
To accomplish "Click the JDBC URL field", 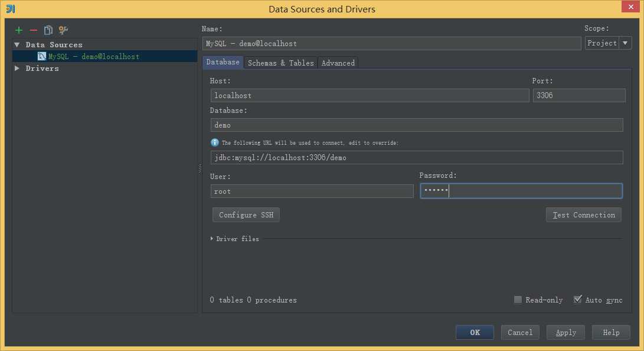I will [x=417, y=157].
